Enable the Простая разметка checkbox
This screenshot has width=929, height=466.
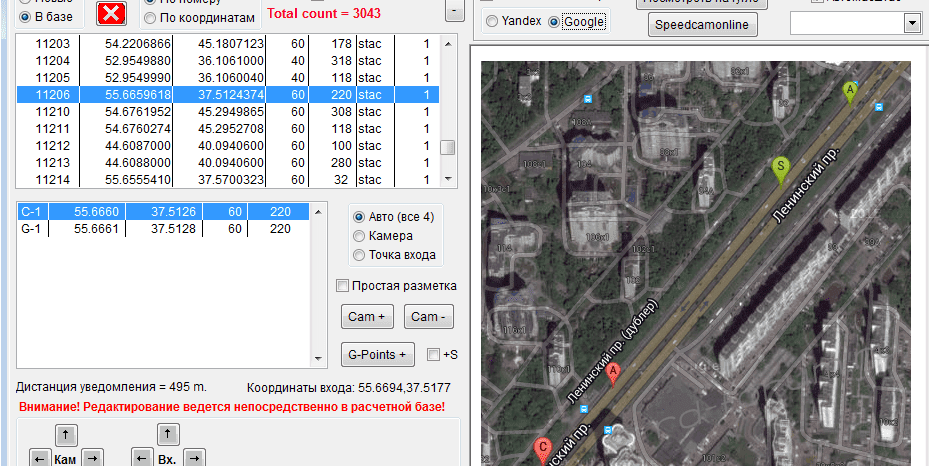[343, 286]
